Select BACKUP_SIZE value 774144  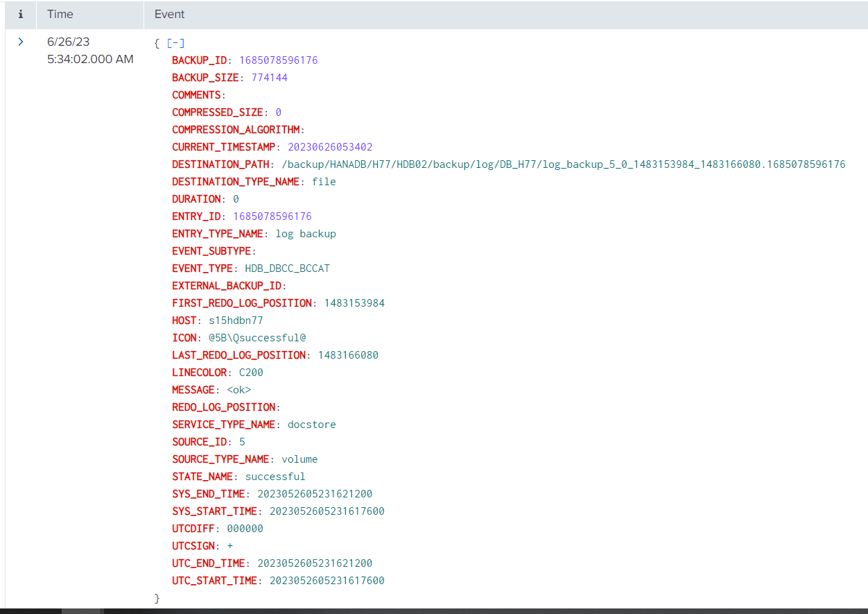click(x=269, y=78)
